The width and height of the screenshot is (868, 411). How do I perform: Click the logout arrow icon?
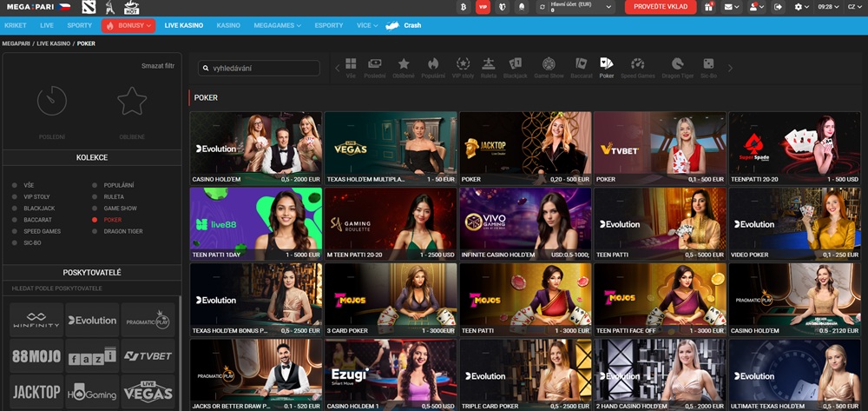click(779, 7)
